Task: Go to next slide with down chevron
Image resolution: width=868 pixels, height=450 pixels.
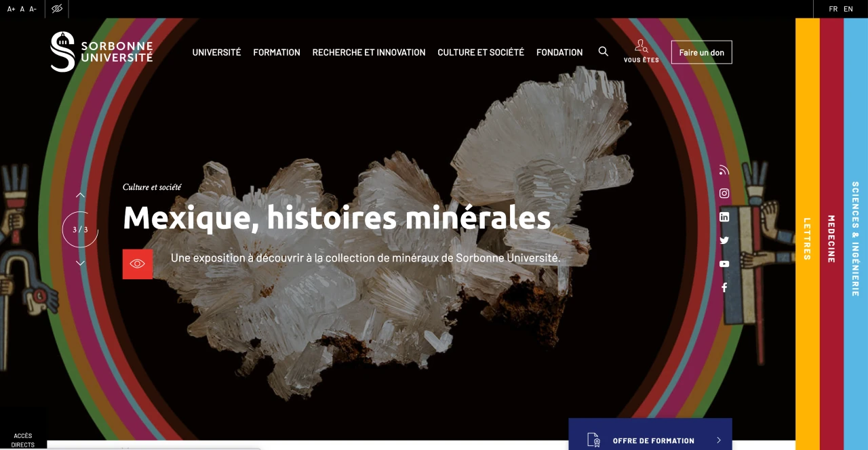Action: (x=80, y=263)
